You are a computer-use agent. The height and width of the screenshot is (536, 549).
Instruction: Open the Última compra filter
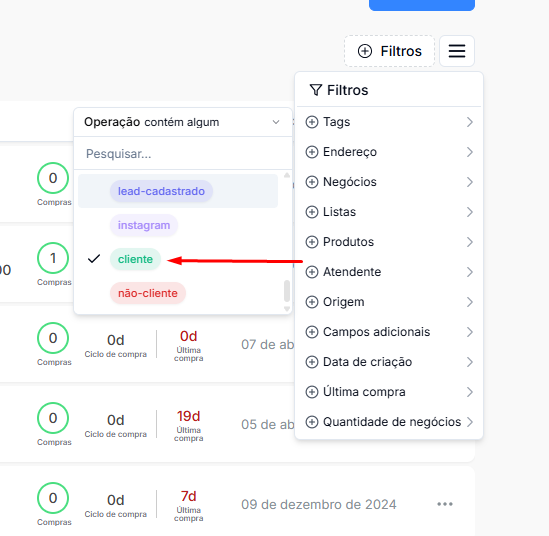click(389, 392)
